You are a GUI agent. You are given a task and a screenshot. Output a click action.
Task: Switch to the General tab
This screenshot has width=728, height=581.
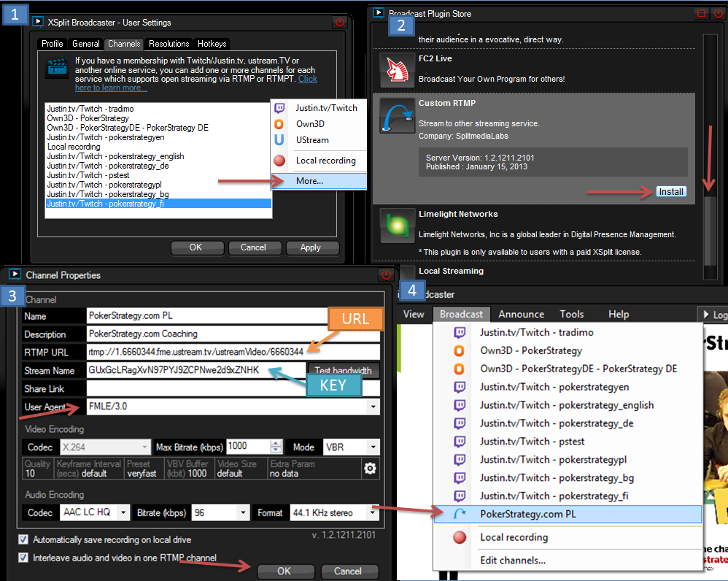click(86, 44)
